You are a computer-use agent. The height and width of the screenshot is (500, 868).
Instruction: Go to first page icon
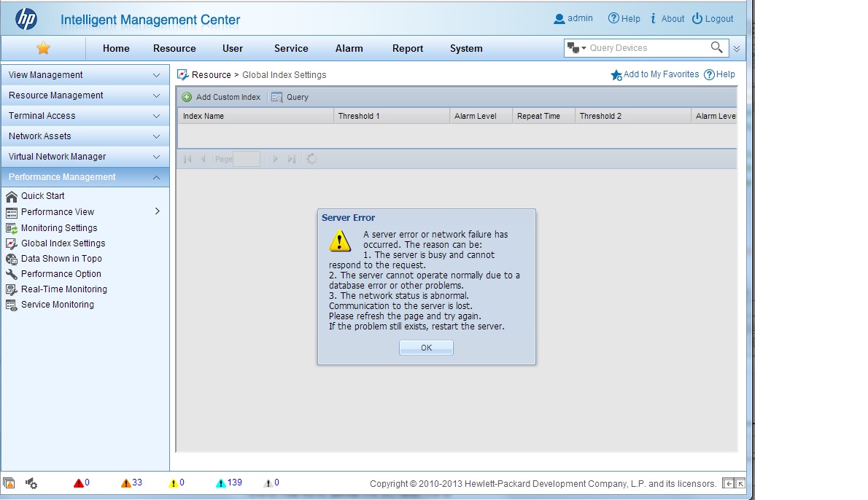pyautogui.click(x=187, y=159)
